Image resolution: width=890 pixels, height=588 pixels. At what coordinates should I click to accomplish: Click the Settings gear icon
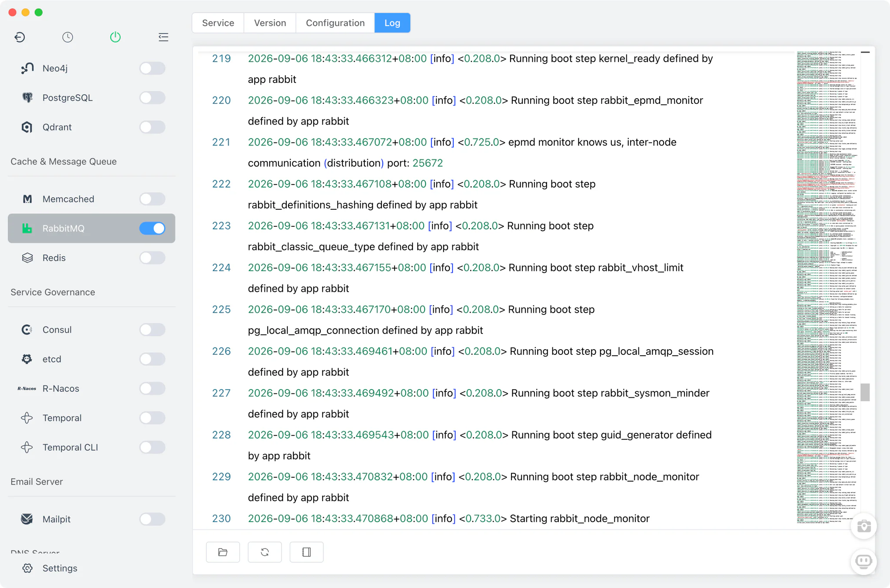27,568
